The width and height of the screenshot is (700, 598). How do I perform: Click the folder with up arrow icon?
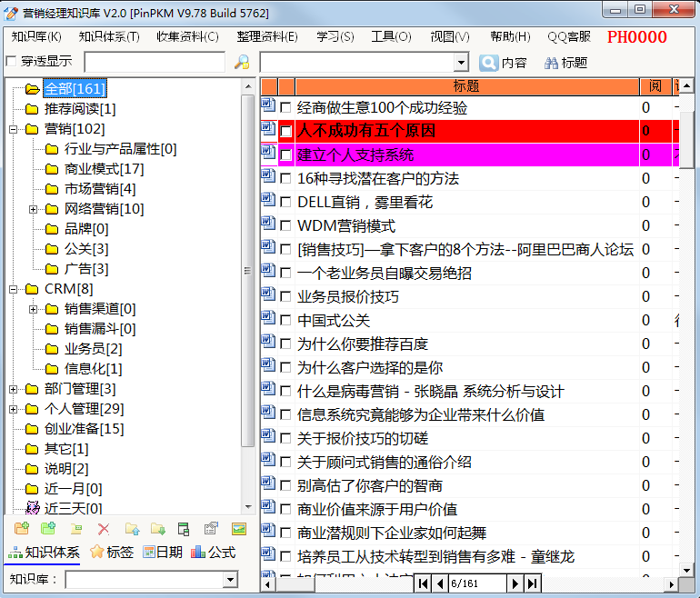(132, 529)
